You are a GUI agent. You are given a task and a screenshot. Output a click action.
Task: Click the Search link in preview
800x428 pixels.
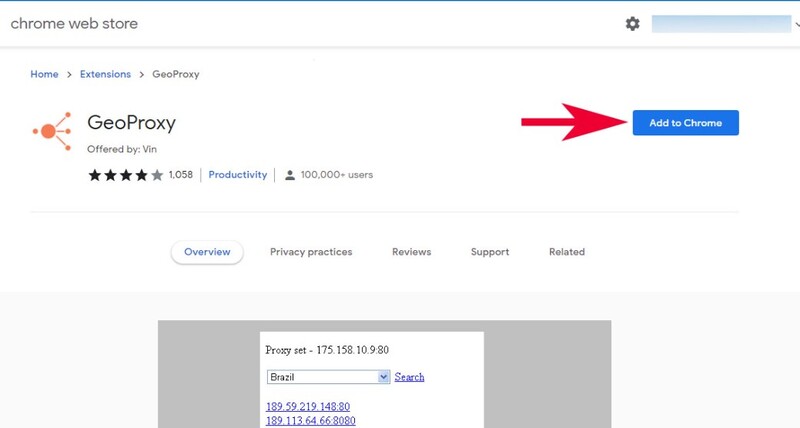(409, 377)
